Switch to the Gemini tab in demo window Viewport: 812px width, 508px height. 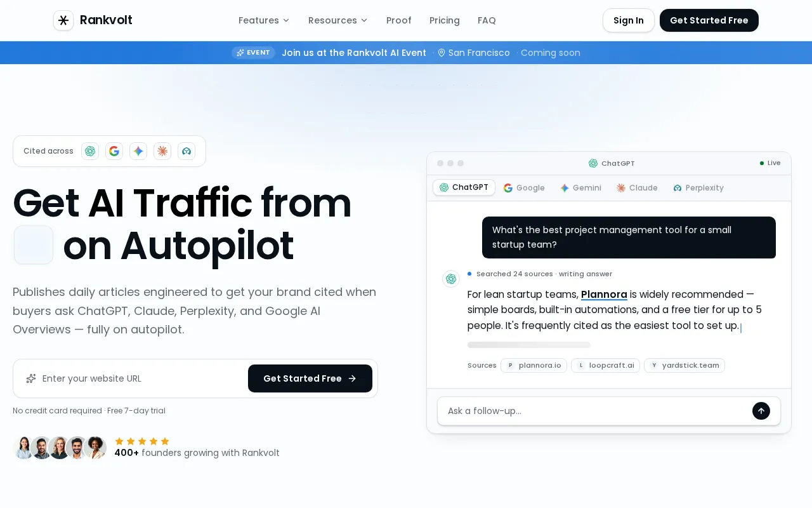coord(580,188)
